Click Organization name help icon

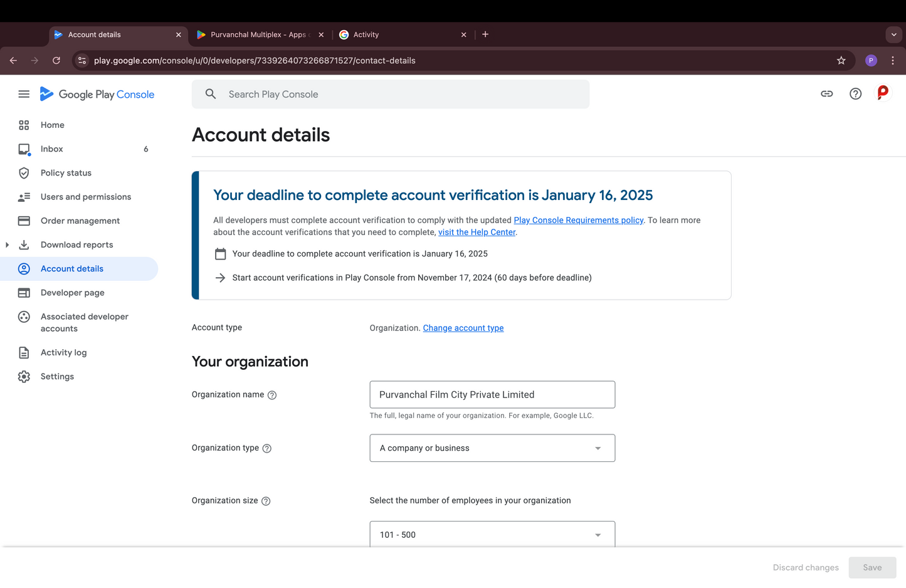[272, 396]
